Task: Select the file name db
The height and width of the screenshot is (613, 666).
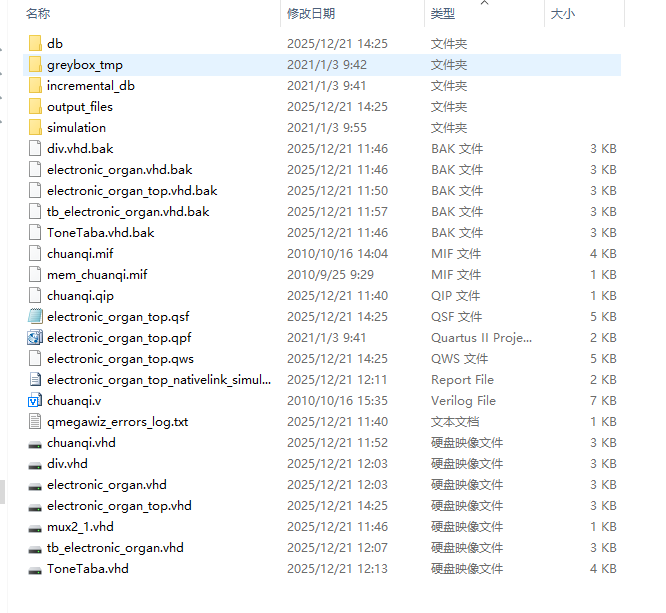Action: tap(55, 43)
